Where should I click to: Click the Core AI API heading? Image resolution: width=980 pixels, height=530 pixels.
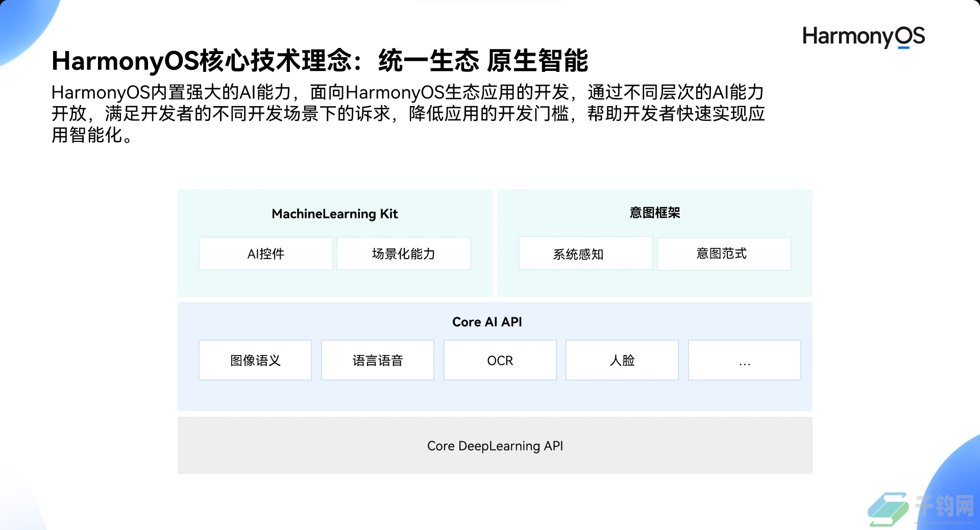tap(487, 322)
